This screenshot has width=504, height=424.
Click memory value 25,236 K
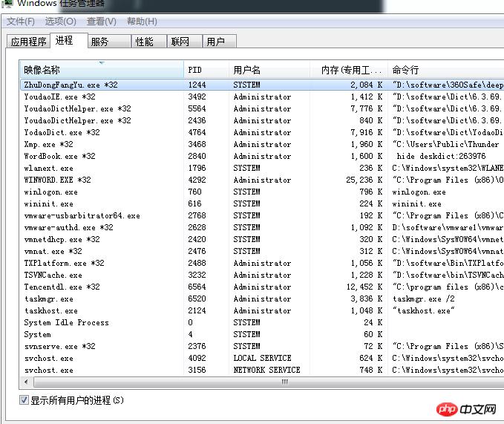point(364,180)
